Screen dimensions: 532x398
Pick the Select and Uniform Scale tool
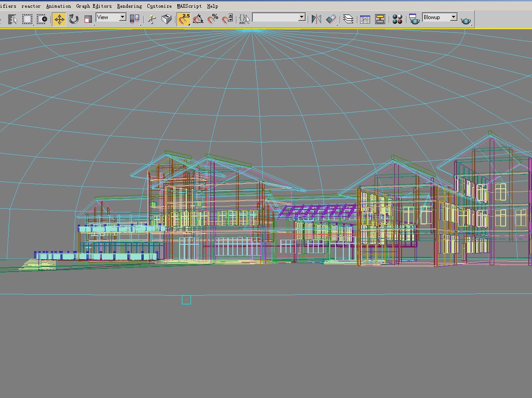(88, 19)
